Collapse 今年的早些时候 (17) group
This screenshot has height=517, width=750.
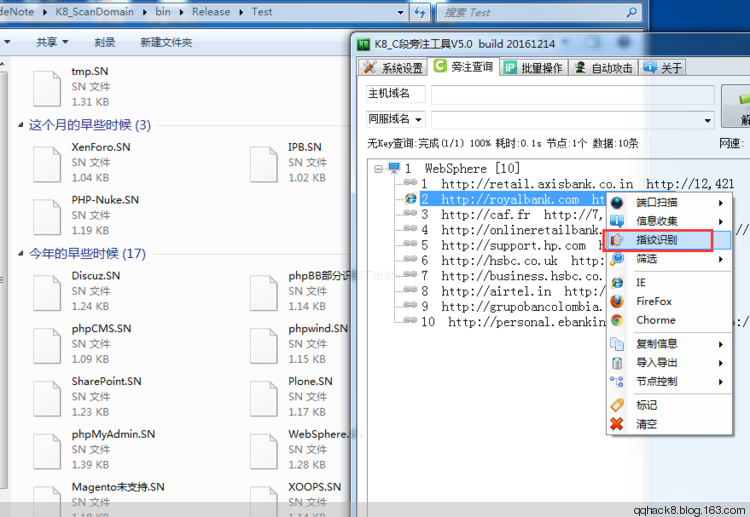point(21,253)
